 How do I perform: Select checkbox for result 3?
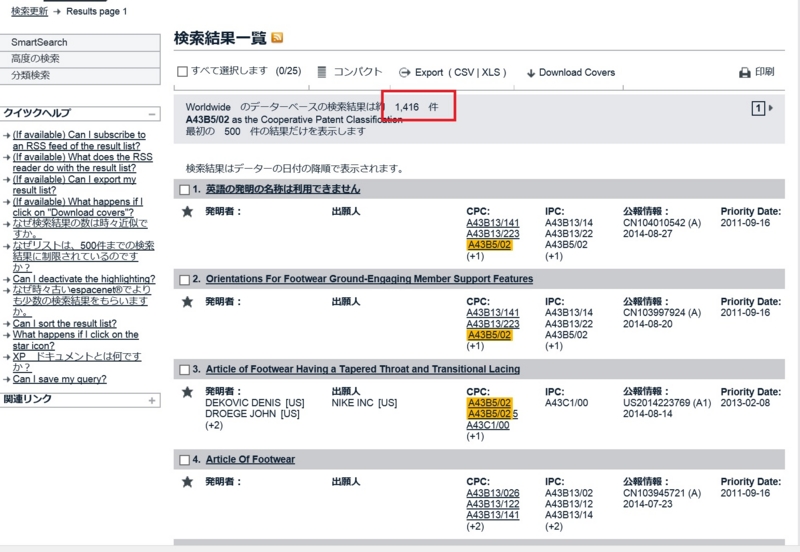pyautogui.click(x=185, y=370)
